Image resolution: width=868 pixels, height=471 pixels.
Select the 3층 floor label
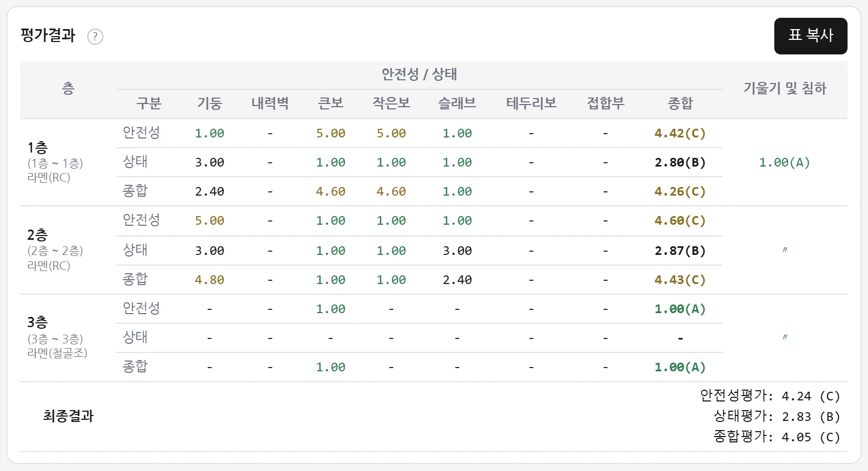click(37, 322)
